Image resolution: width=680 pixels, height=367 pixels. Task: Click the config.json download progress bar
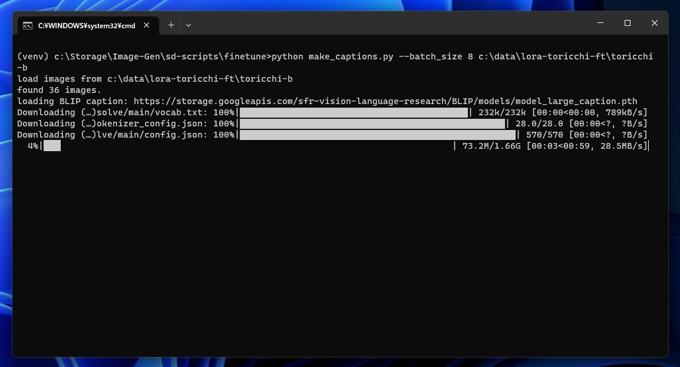378,135
